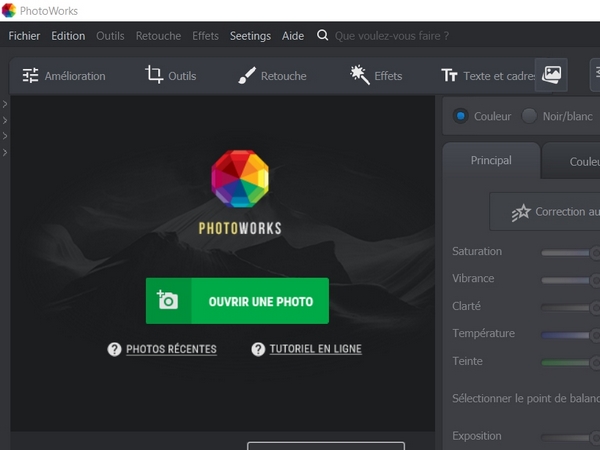Image resolution: width=600 pixels, height=450 pixels.
Task: Click the Que voulez-vous faire search field
Action: [x=392, y=36]
